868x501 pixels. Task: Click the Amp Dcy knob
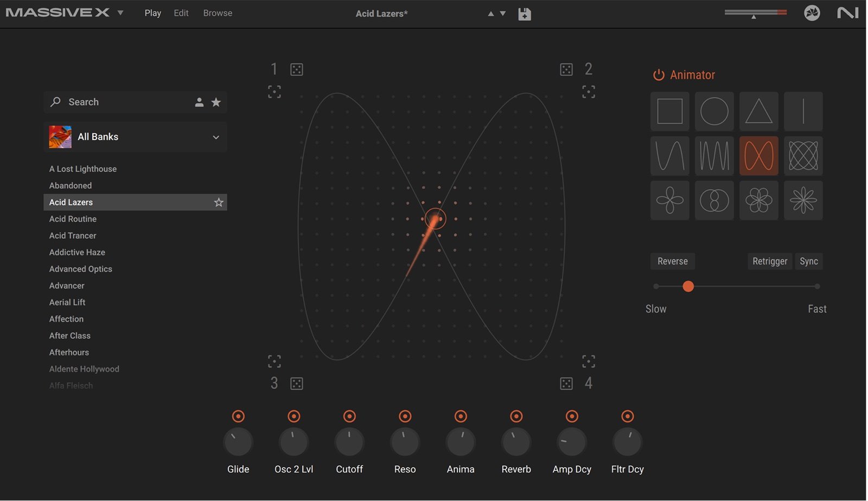[572, 442]
